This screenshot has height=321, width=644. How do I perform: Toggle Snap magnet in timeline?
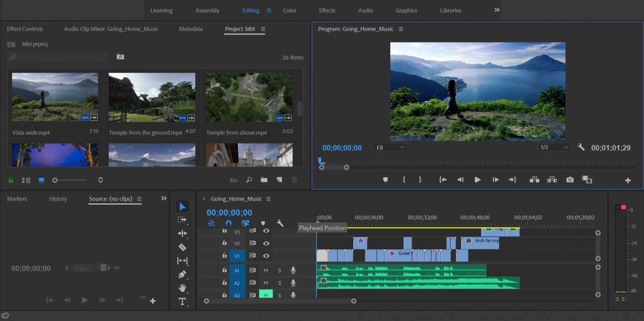(x=228, y=223)
